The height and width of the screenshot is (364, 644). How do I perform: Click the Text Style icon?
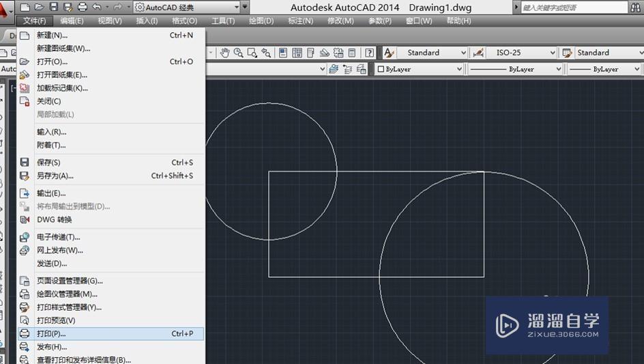click(389, 53)
